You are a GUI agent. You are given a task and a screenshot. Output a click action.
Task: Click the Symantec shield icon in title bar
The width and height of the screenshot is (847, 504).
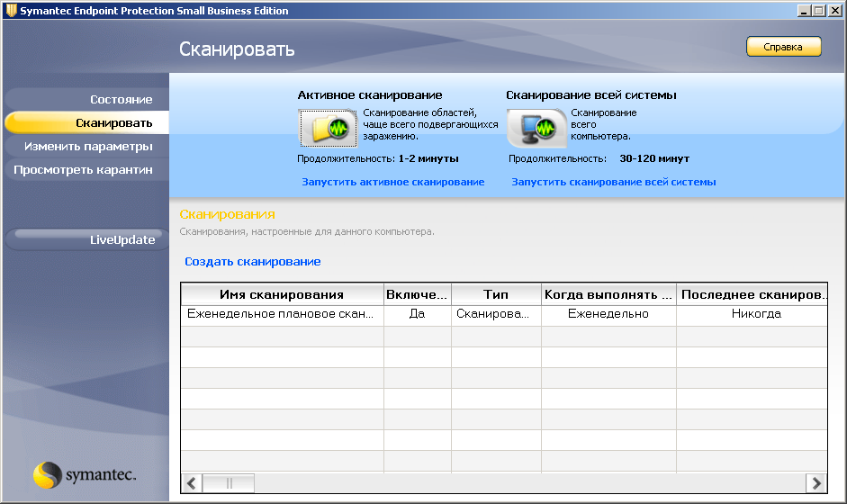(x=12, y=10)
